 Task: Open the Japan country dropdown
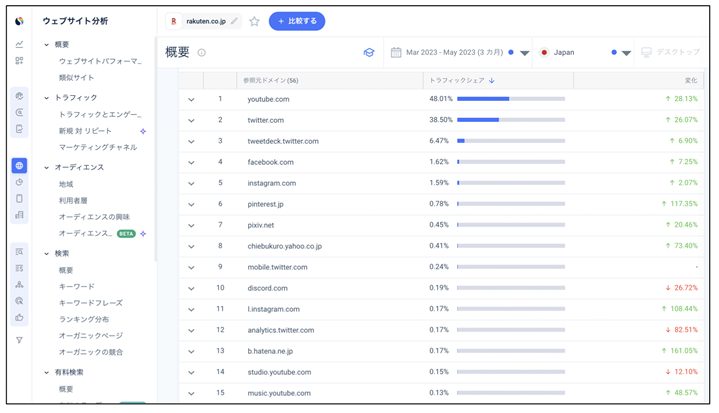point(586,52)
